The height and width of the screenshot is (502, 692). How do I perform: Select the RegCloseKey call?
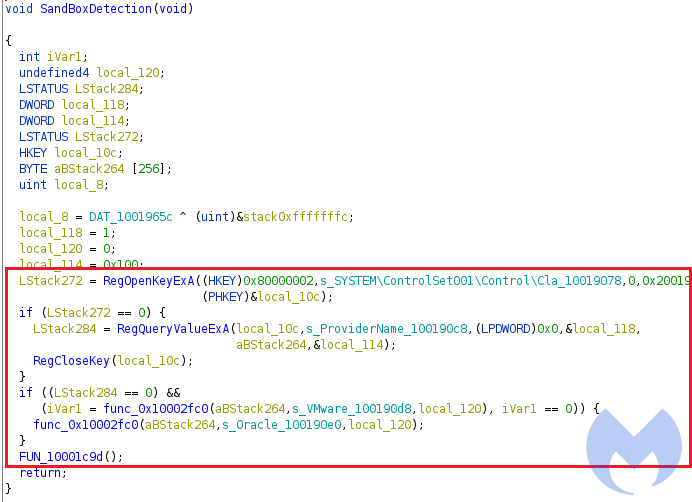71,361
